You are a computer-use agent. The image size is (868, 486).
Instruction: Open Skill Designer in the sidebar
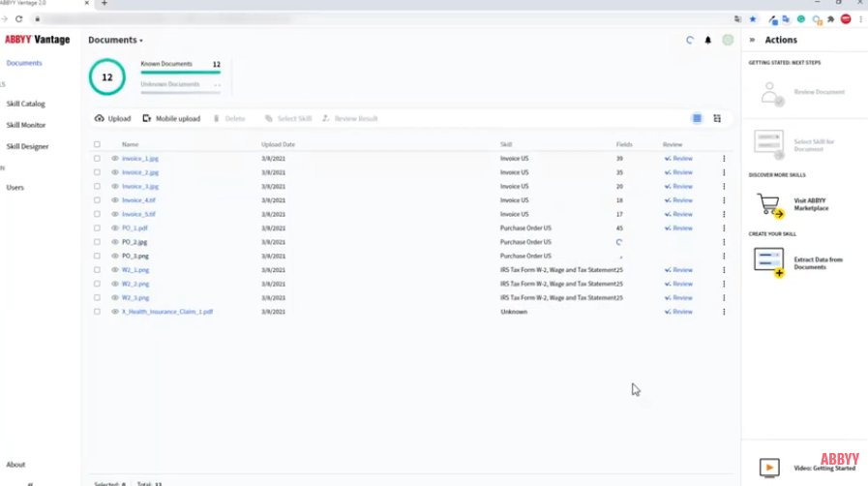(x=27, y=147)
